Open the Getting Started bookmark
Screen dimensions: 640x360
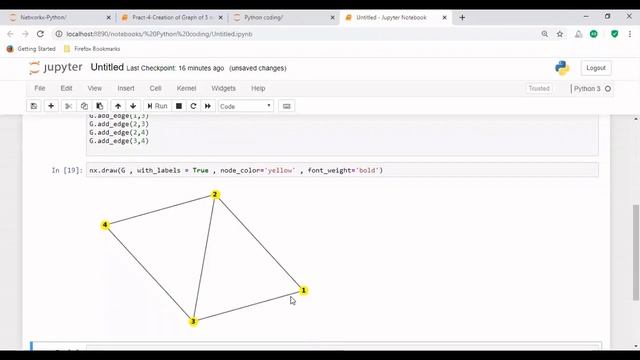[x=31, y=49]
